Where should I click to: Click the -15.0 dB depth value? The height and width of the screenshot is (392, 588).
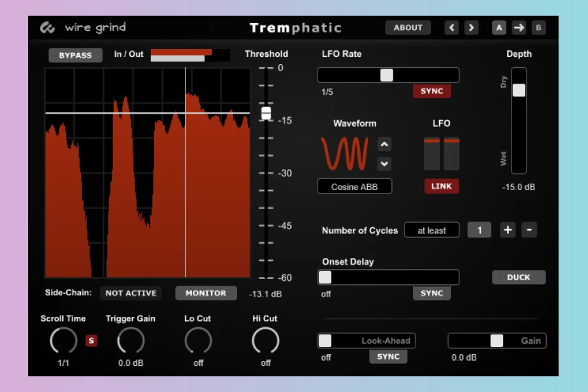(519, 187)
